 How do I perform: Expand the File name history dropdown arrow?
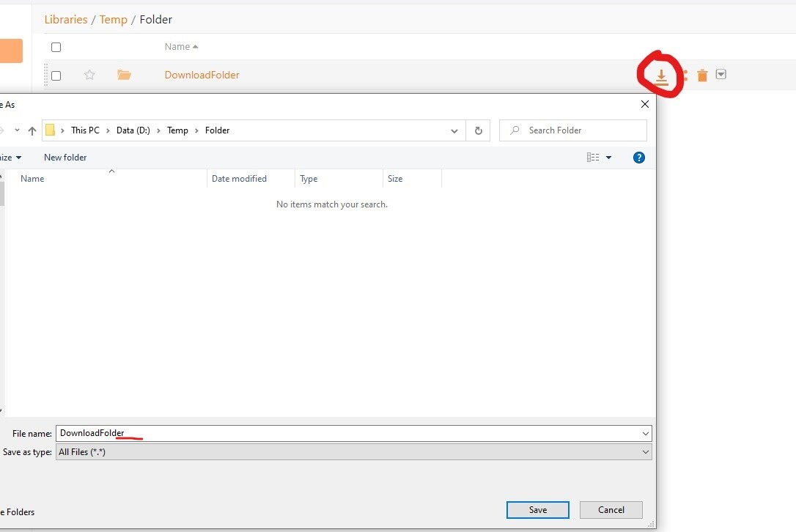coord(645,434)
